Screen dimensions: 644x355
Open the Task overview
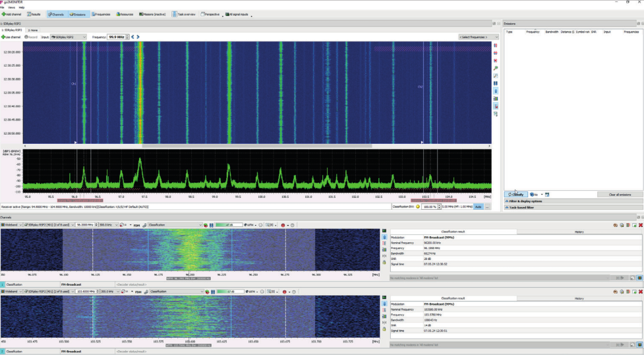[x=185, y=14]
